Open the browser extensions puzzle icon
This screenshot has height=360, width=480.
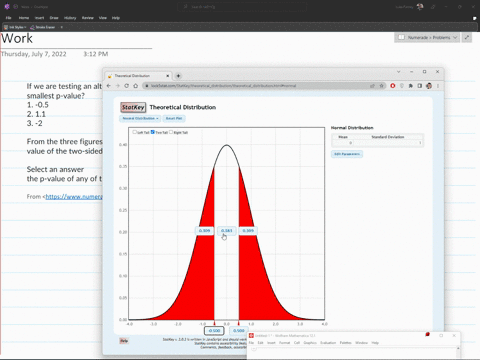coord(411,86)
